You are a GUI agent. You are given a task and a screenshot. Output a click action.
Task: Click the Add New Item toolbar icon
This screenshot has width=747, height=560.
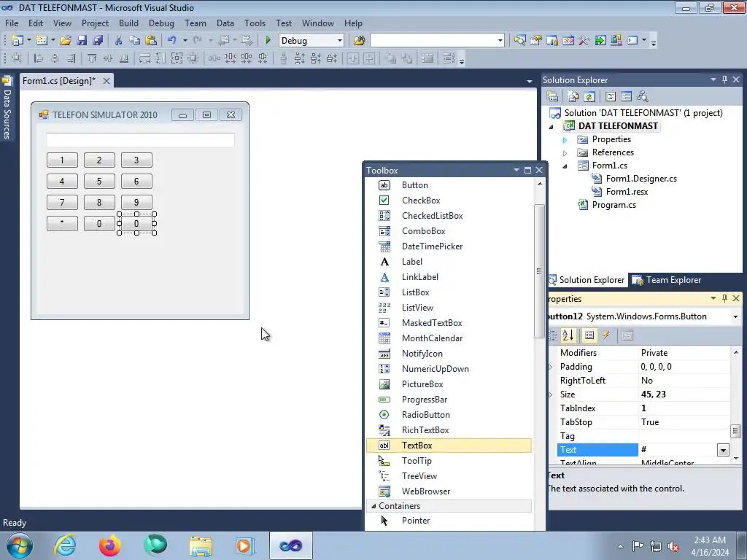pos(42,41)
